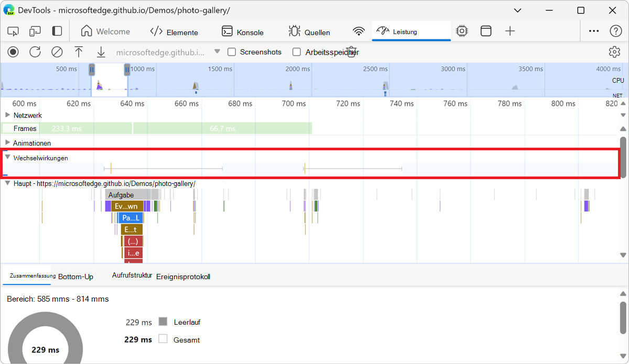Enable the Arbeitsspeicher checkbox

click(297, 52)
